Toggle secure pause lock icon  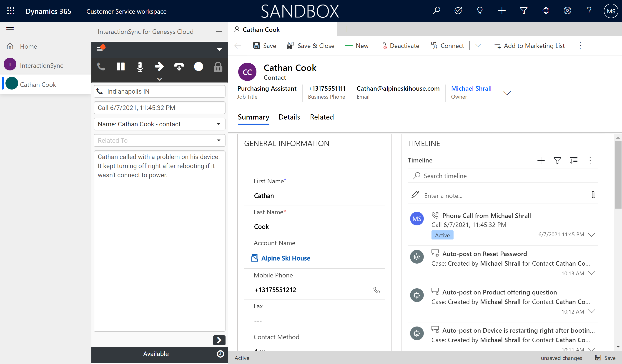coord(218,67)
